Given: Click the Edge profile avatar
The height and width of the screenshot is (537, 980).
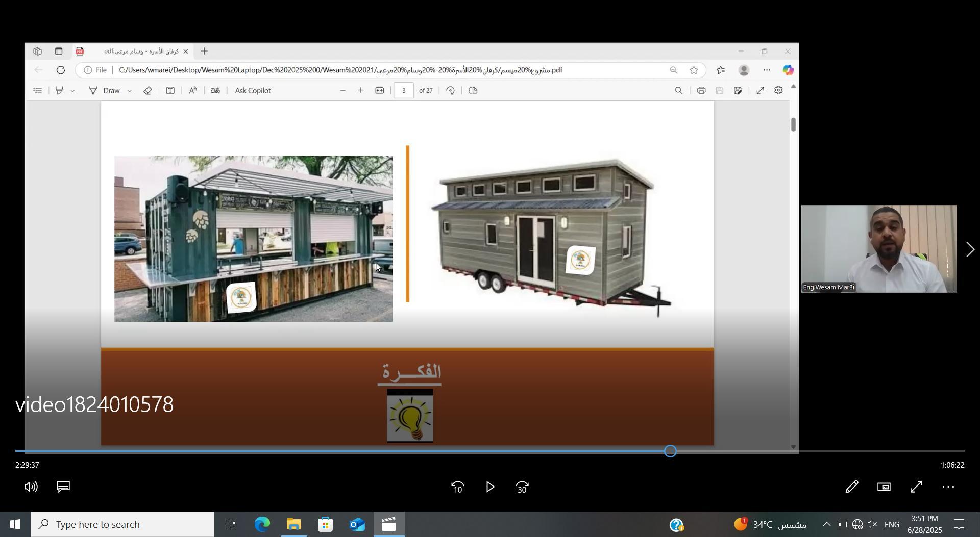Looking at the screenshot, I should [x=744, y=70].
